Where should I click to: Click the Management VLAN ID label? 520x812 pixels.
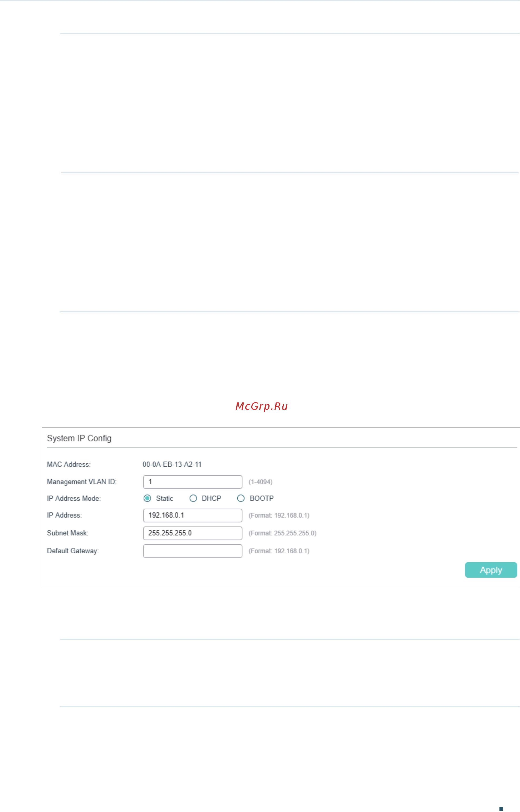82,482
